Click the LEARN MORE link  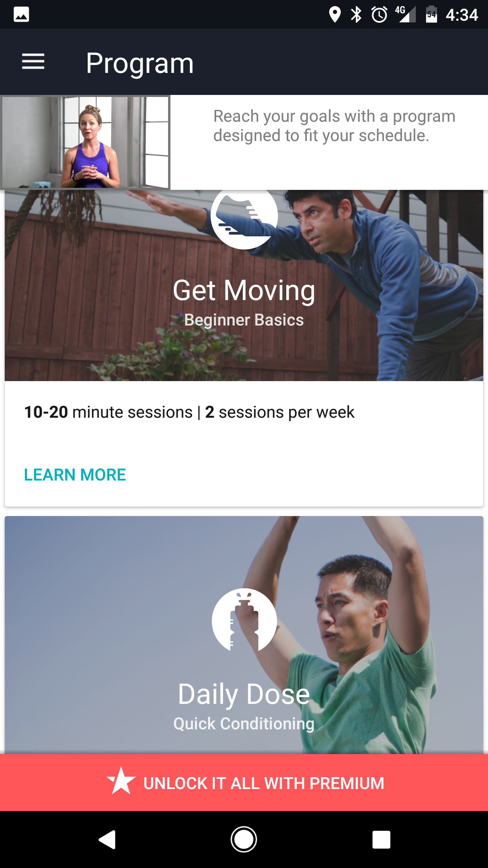[75, 474]
